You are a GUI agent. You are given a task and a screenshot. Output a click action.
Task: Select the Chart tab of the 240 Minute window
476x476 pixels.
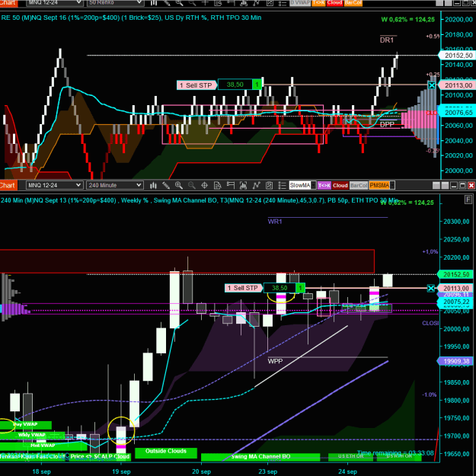8,185
